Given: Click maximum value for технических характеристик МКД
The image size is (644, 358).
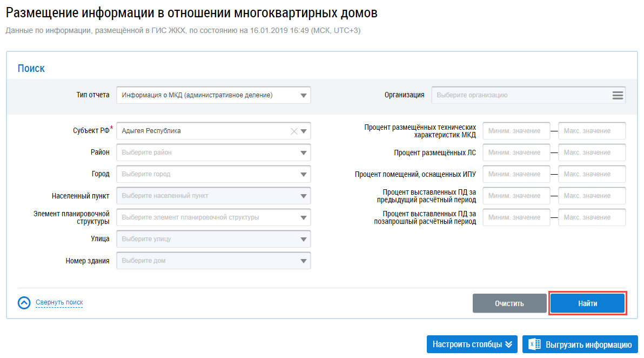Looking at the screenshot, I should point(592,131).
